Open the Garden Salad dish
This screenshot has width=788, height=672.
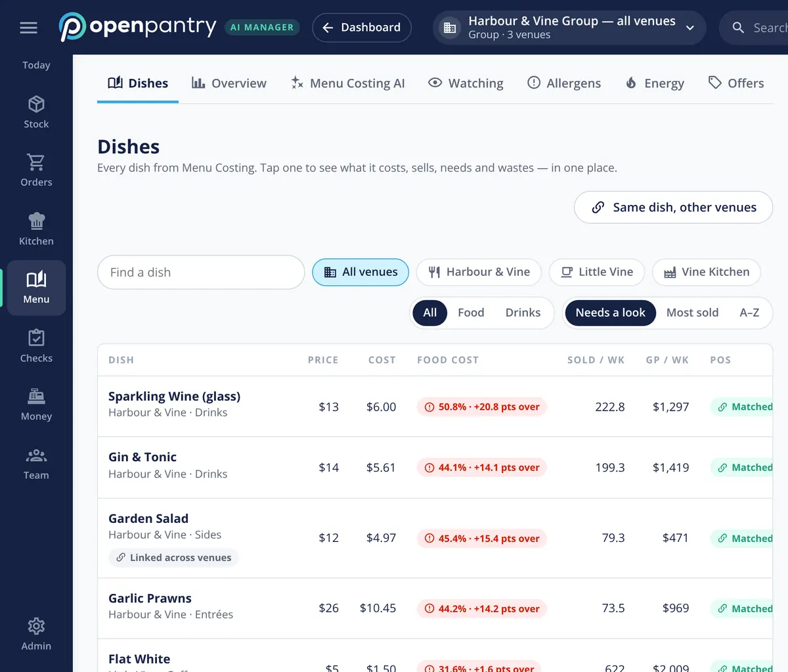pyautogui.click(x=435, y=539)
